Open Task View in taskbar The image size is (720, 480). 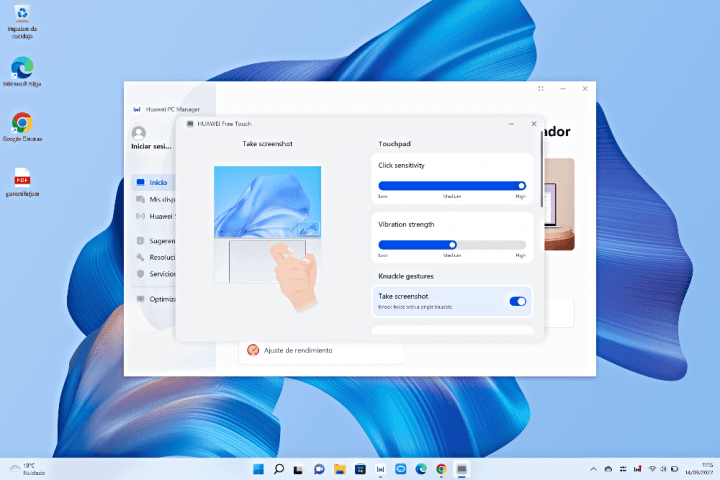tap(298, 469)
